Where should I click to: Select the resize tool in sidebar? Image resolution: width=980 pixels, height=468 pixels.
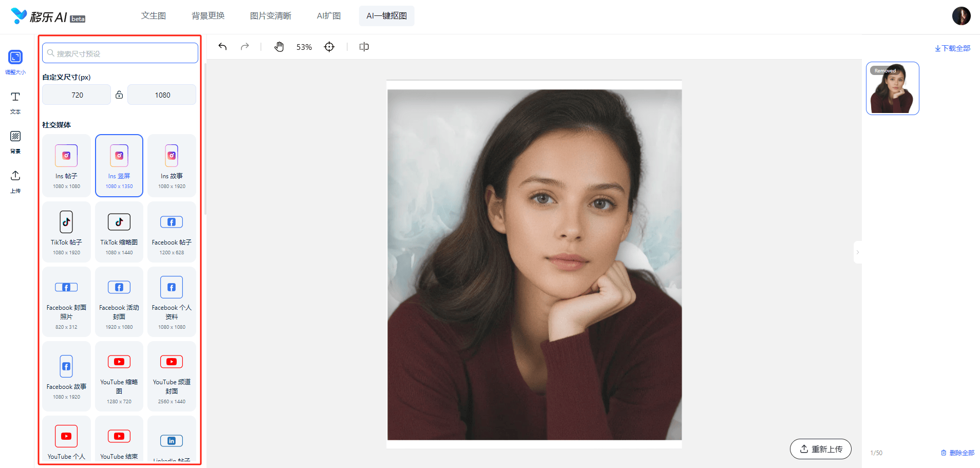click(15, 62)
